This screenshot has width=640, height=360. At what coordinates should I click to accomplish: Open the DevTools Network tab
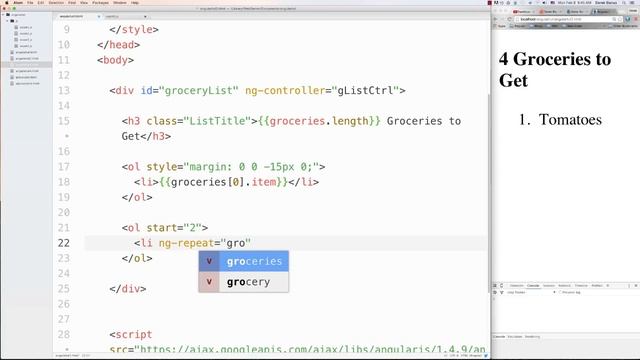click(564, 286)
